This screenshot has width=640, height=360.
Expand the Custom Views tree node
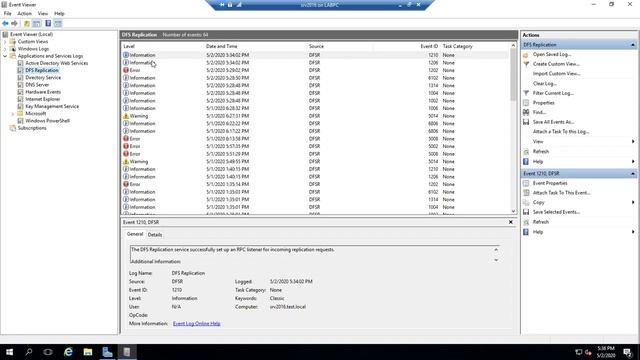click(x=5, y=42)
